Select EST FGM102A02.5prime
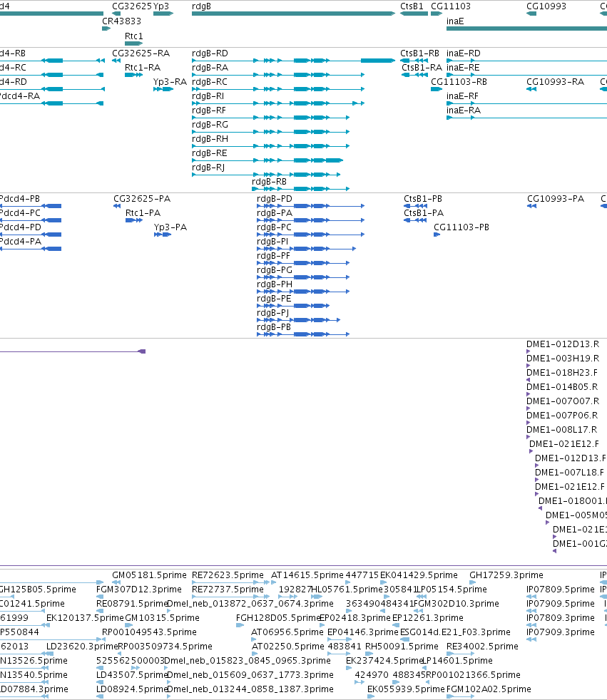The image size is (607, 700). coord(489,689)
